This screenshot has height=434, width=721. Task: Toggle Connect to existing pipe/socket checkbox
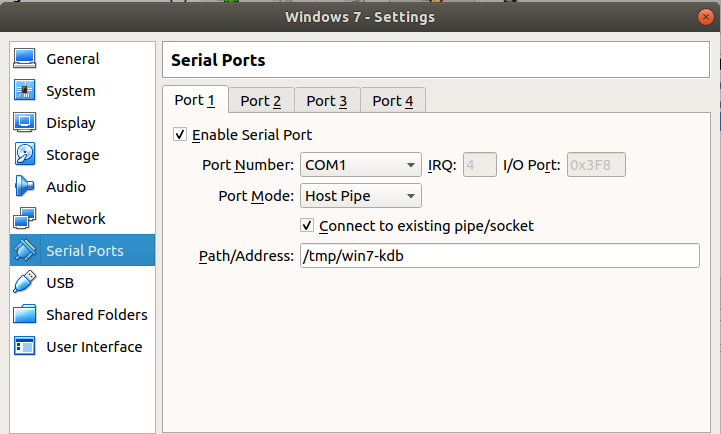[x=307, y=225]
